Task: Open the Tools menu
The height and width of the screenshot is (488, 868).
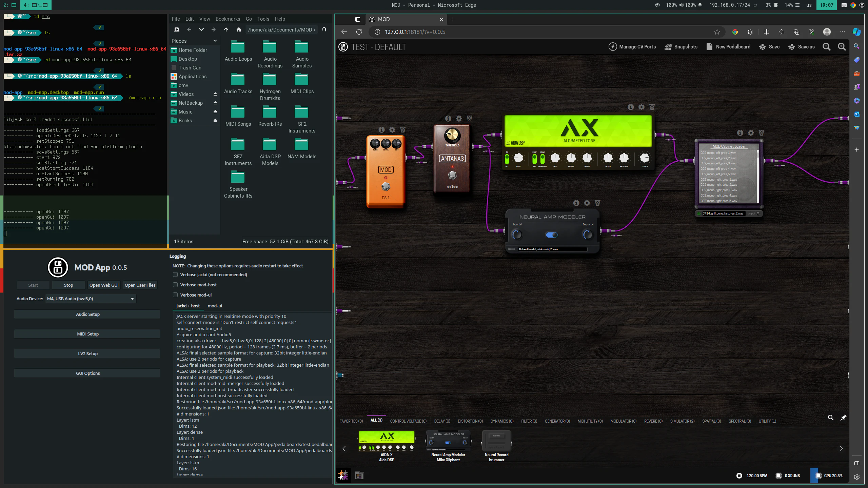Action: point(263,19)
